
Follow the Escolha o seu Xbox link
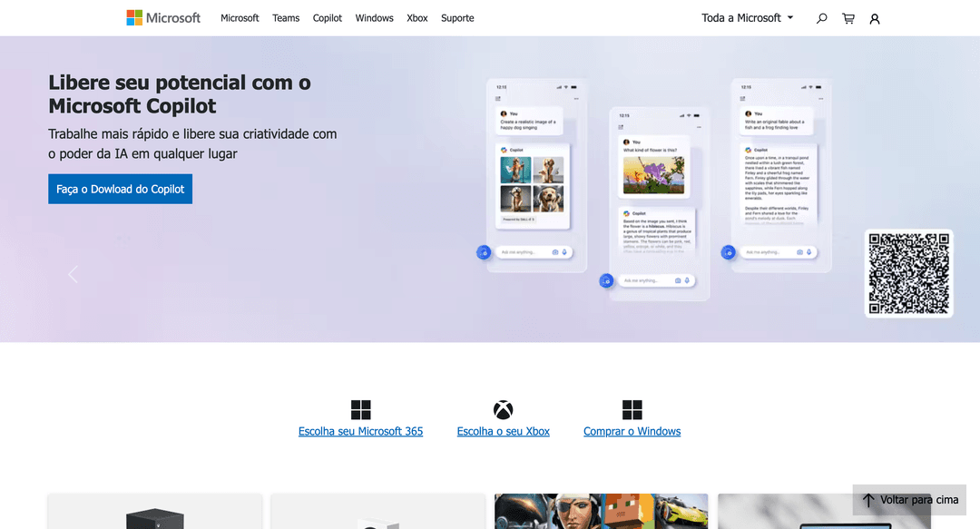[503, 431]
